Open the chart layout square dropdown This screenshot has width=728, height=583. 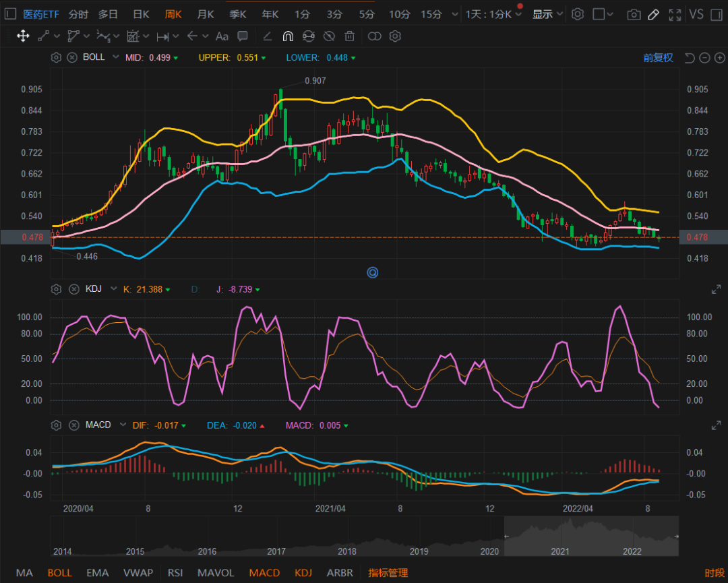603,14
